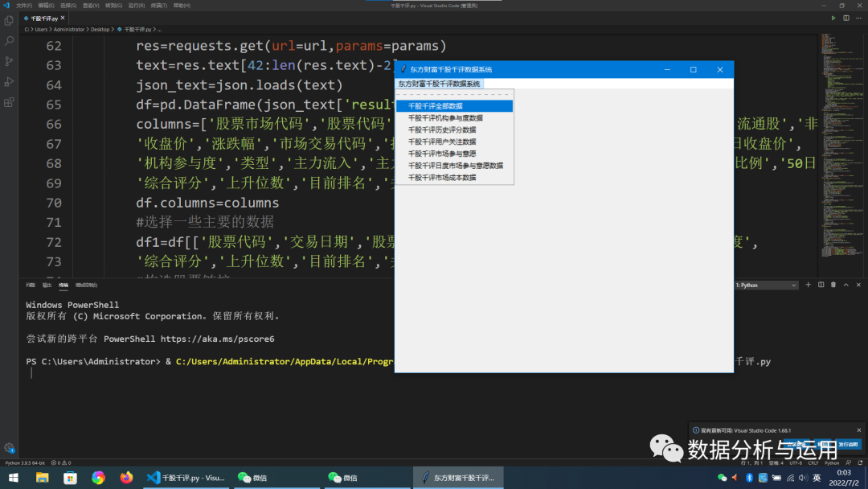Select 千股千评市场成本数据 menu entry
Viewport: 868px width, 489px height.
tap(454, 177)
